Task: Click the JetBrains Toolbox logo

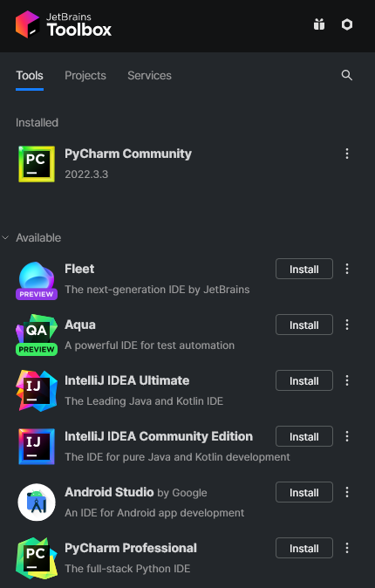Action: [x=64, y=24]
